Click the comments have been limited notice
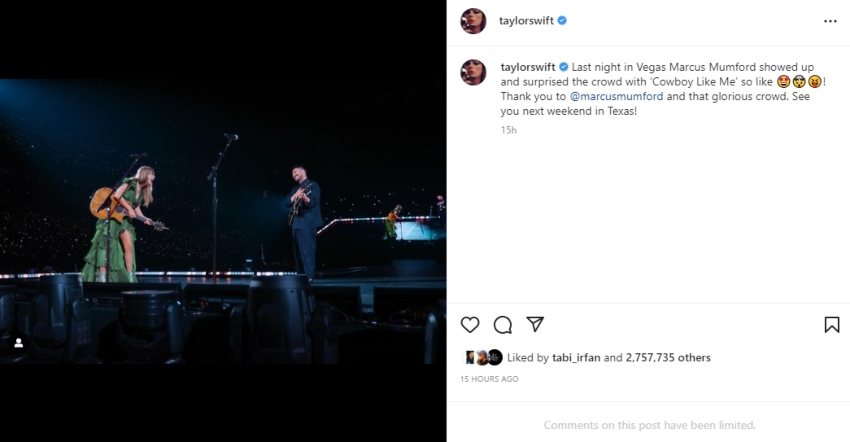 pos(648,425)
